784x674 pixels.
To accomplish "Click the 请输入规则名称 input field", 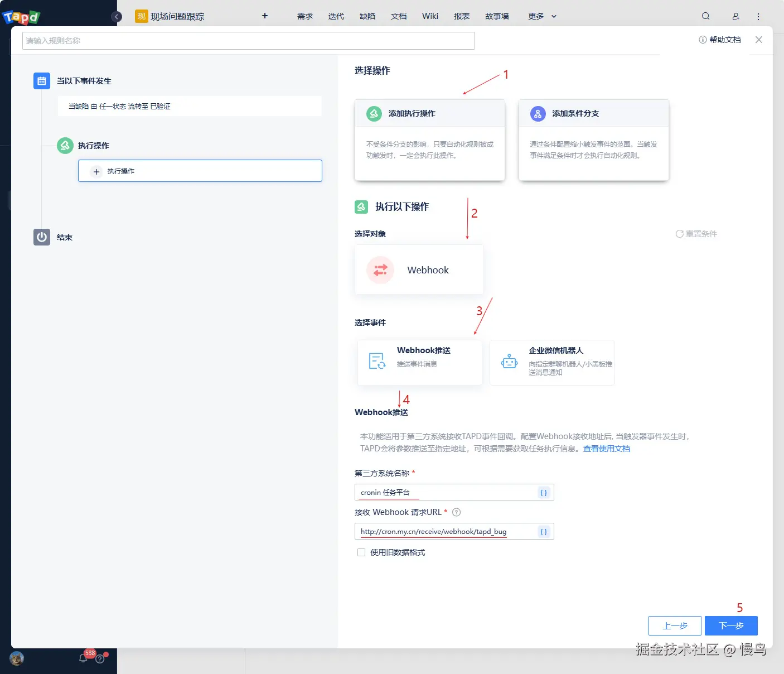I will [248, 40].
